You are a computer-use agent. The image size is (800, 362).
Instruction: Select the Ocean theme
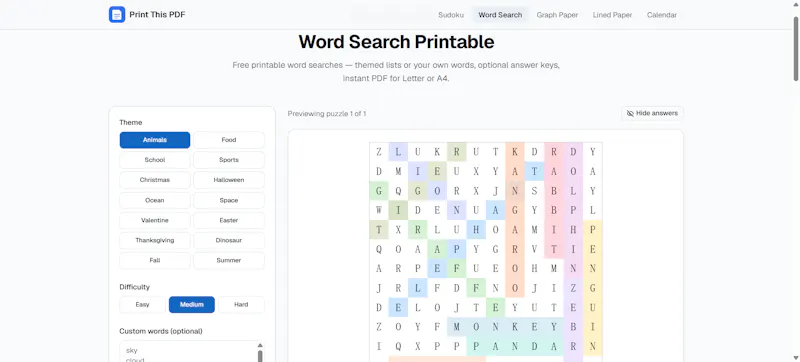click(155, 200)
